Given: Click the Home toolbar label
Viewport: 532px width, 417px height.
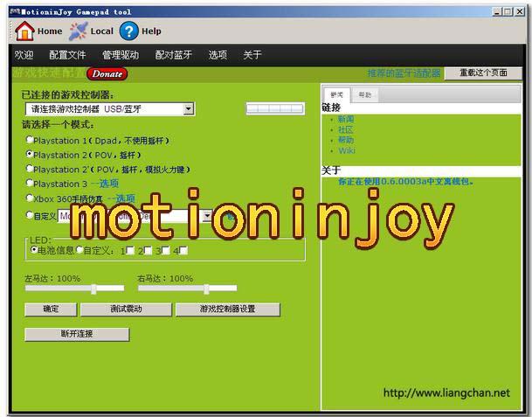Looking at the screenshot, I should click(x=50, y=31).
